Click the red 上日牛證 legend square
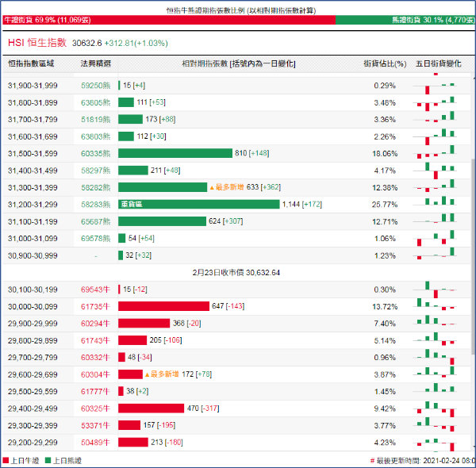This screenshot has height=468, width=476. click(6, 460)
